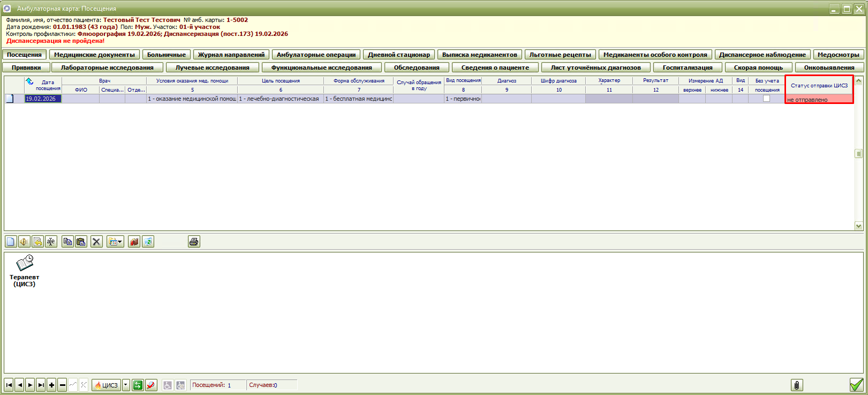This screenshot has width=868, height=395.
Task: Click the printer icon in the toolbar
Action: click(194, 242)
